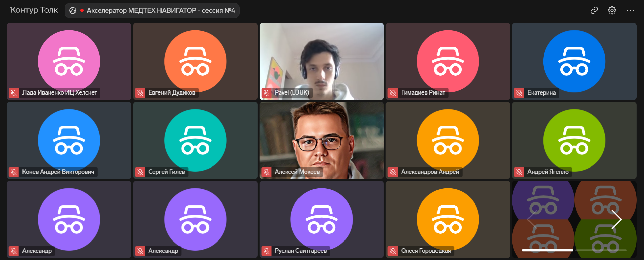Go to next page of participants
The height and width of the screenshot is (260, 644).
point(616,219)
